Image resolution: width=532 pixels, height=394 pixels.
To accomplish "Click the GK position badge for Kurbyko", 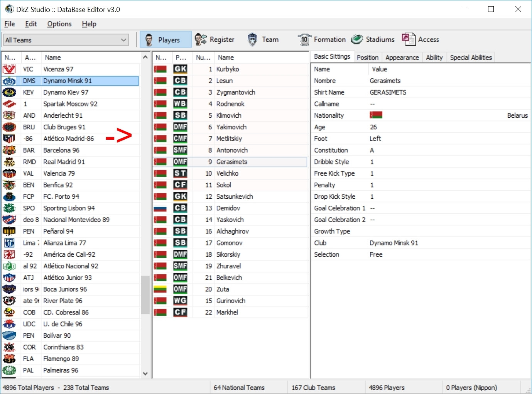I will [180, 69].
